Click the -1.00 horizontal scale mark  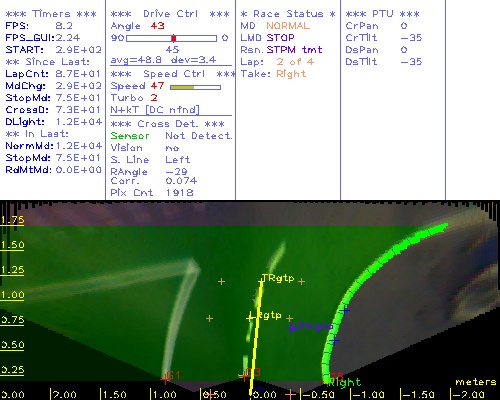(x=367, y=395)
